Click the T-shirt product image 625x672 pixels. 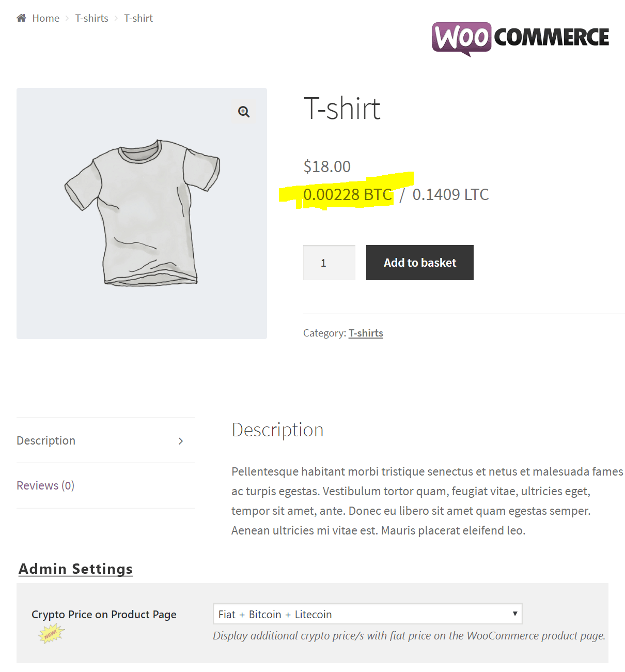click(x=142, y=213)
